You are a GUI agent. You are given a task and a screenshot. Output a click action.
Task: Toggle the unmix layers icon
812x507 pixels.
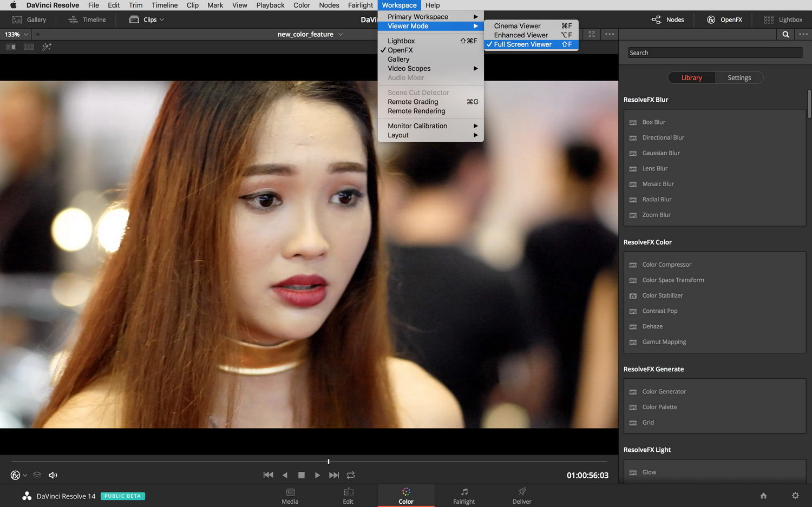click(x=37, y=475)
